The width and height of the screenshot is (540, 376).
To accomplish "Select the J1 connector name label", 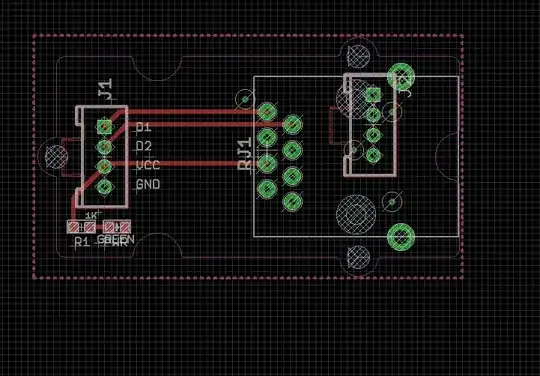I will click(x=105, y=89).
